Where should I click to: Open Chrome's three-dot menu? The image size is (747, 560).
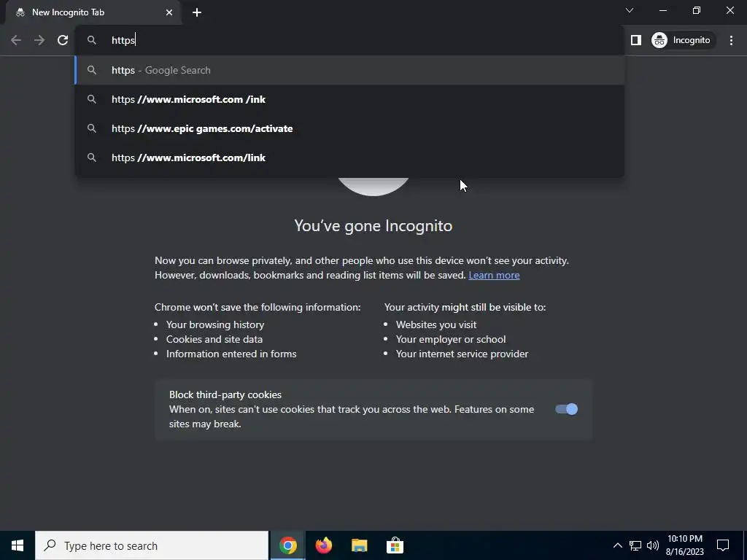click(731, 40)
